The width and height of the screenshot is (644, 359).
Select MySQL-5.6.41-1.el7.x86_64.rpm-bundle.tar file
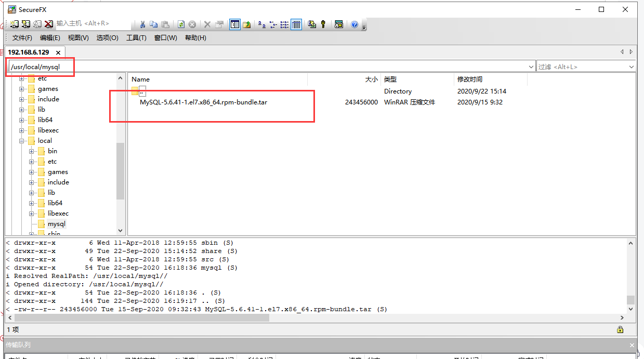click(203, 102)
